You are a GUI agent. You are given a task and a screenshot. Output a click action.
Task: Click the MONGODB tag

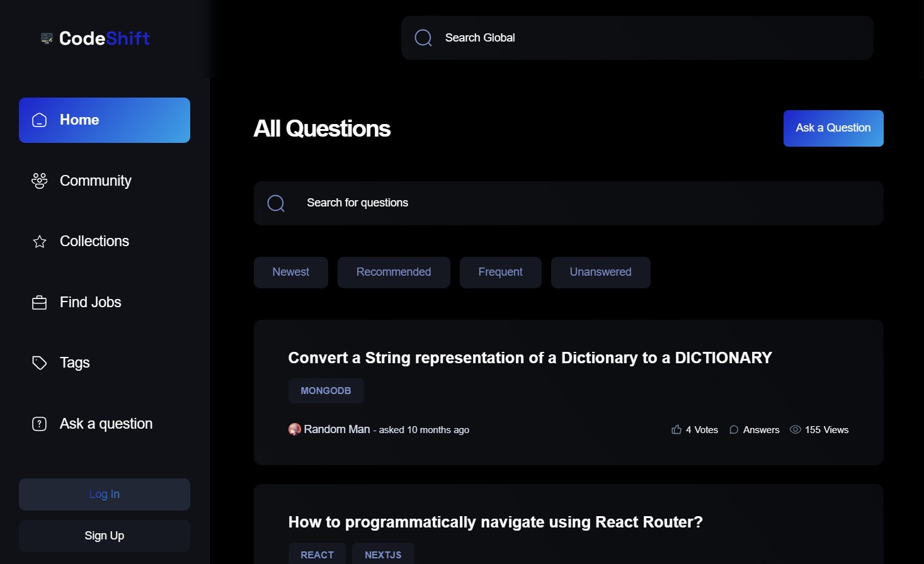pyautogui.click(x=326, y=391)
